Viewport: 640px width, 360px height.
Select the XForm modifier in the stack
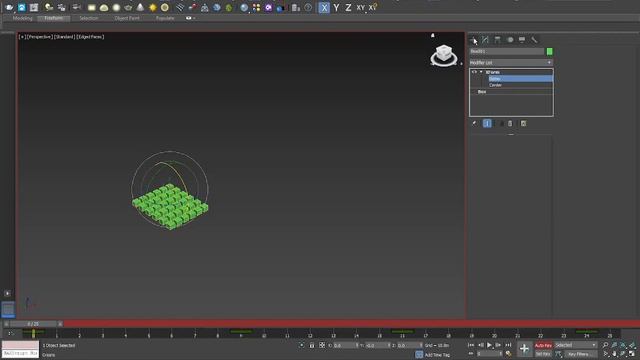pyautogui.click(x=493, y=72)
